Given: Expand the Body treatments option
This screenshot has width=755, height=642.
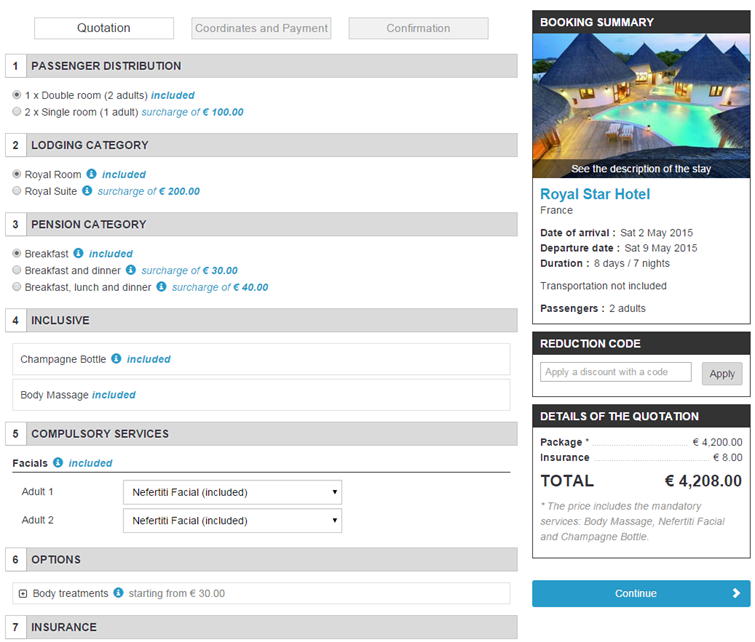Looking at the screenshot, I should (23, 594).
